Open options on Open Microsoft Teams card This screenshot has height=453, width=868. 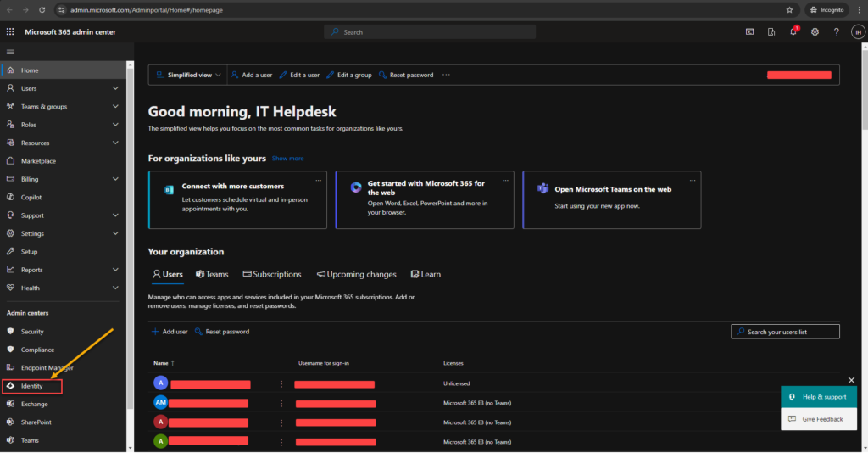[x=693, y=181]
